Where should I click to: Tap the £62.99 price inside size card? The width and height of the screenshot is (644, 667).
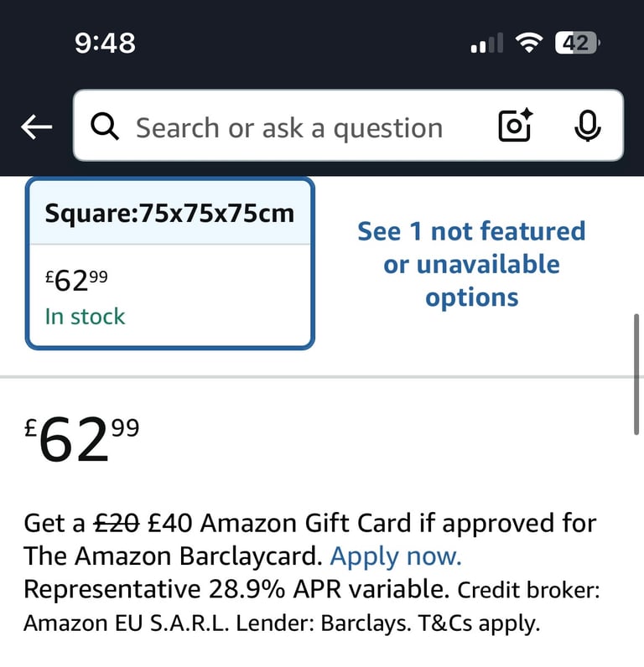[x=76, y=281]
